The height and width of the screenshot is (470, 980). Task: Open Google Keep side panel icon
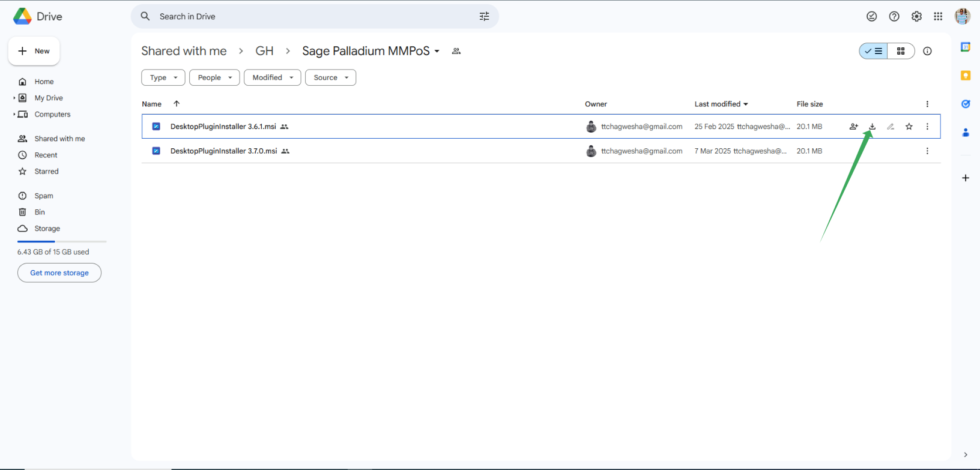966,75
